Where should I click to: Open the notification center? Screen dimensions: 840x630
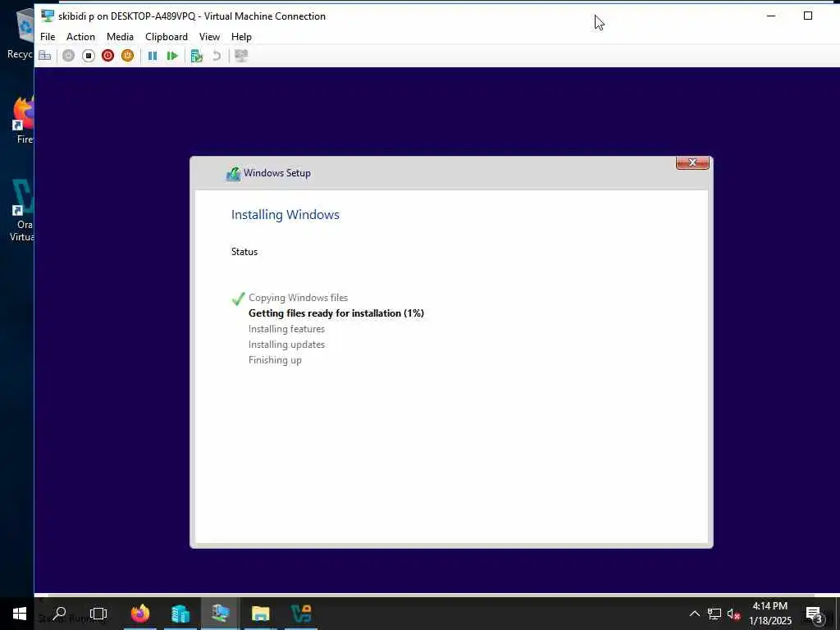pyautogui.click(x=814, y=614)
